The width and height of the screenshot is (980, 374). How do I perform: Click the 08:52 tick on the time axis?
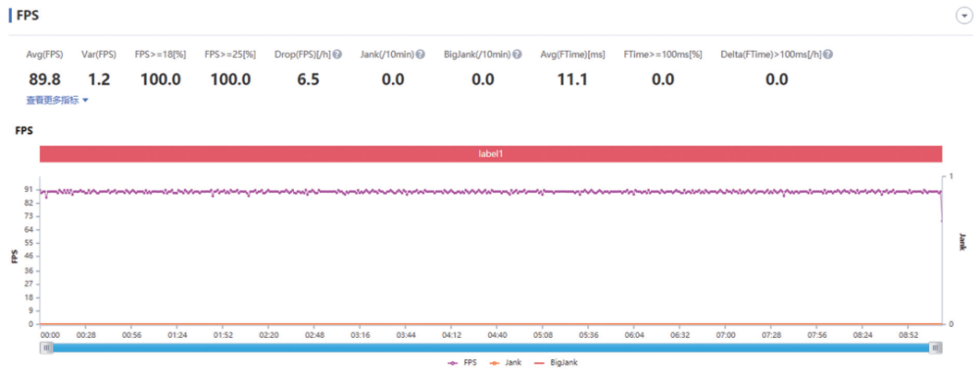(908, 335)
